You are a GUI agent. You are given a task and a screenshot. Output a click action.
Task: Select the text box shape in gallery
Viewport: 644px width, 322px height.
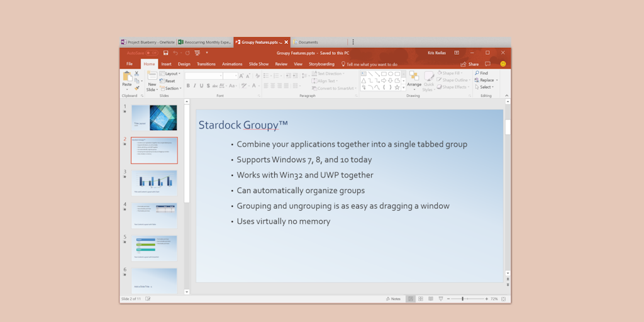(x=364, y=74)
